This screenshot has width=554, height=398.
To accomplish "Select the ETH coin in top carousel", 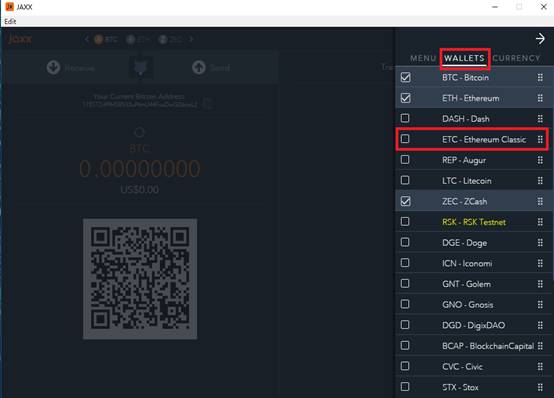I will [x=138, y=39].
